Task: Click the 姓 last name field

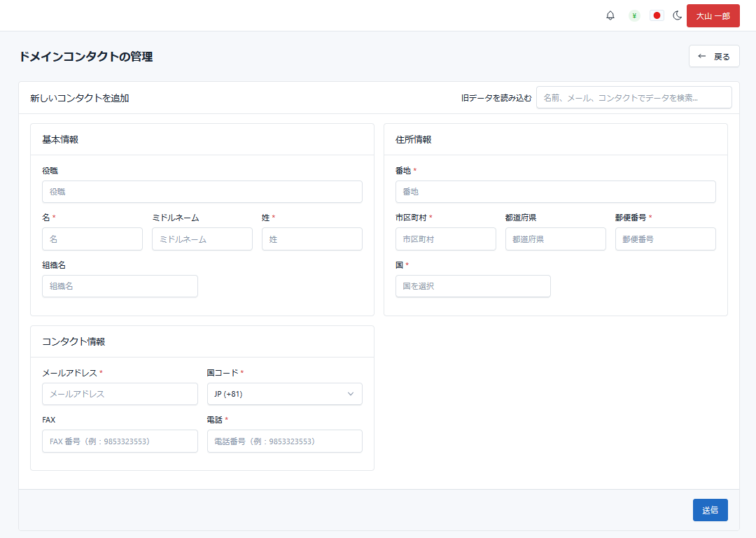Action: click(311, 239)
